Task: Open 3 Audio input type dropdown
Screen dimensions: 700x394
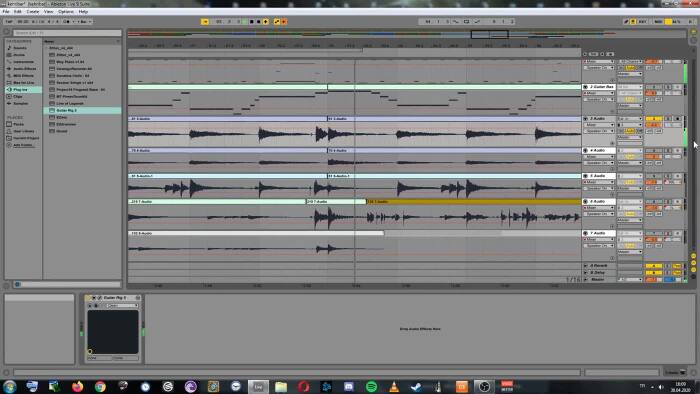Action: (x=630, y=119)
